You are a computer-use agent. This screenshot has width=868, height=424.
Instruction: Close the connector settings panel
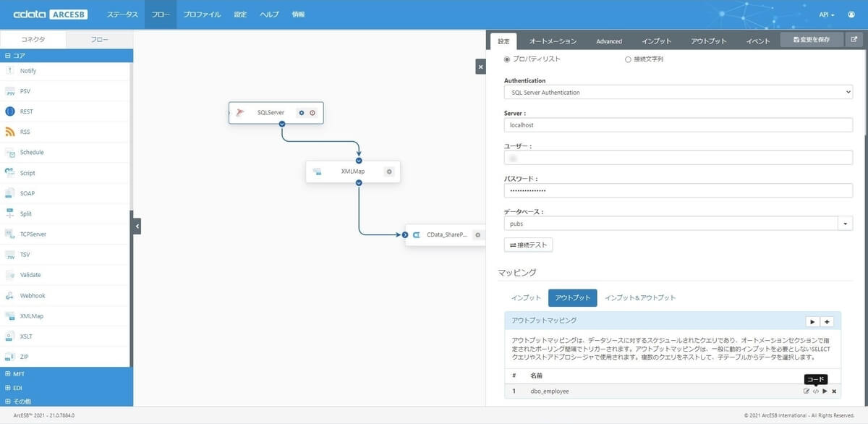(480, 66)
